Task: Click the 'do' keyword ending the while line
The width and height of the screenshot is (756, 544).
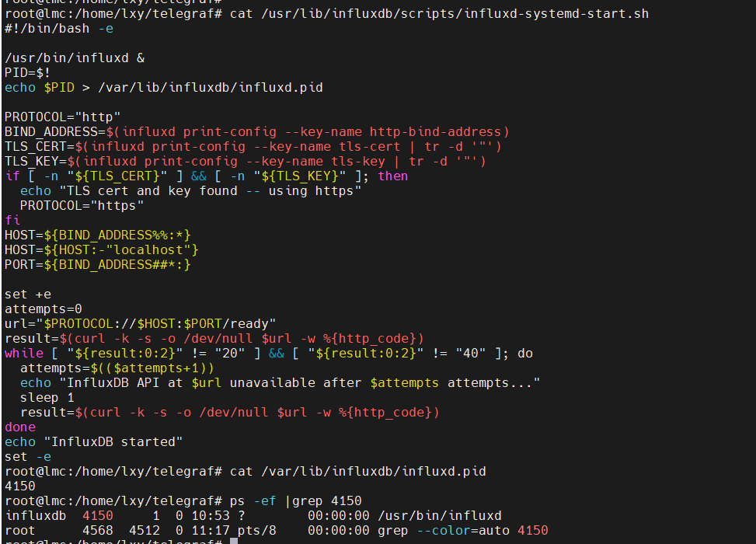Action: 525,354
